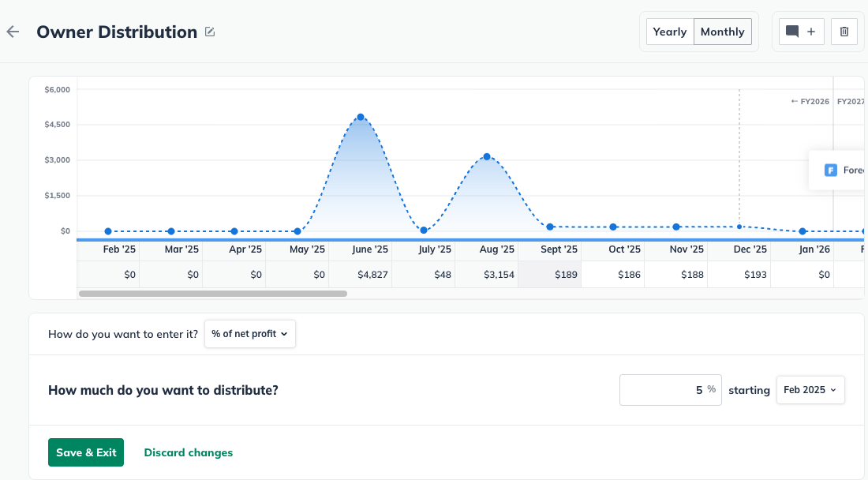The height and width of the screenshot is (480, 868).
Task: Click the edit title pencil icon
Action: [x=210, y=32]
